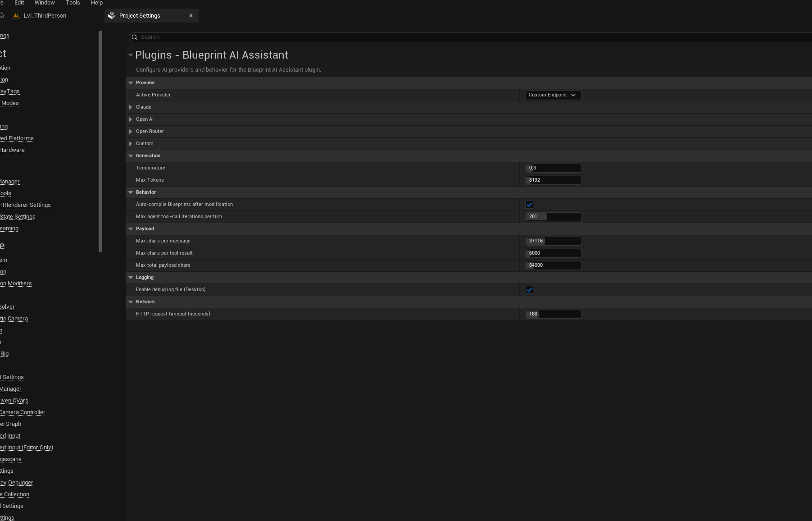Image resolution: width=812 pixels, height=521 pixels.
Task: Select Camera Controller in the settings sidebar
Action: coord(23,412)
